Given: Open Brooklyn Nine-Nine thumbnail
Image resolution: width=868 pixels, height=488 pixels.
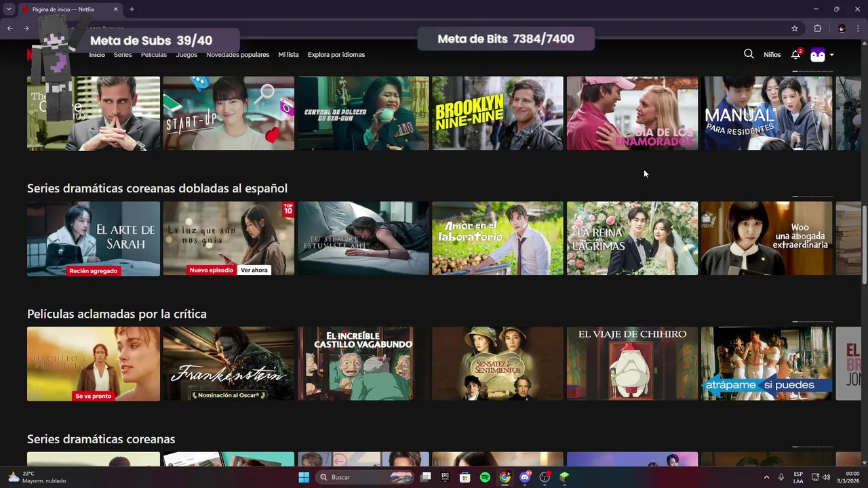Looking at the screenshot, I should [x=498, y=113].
